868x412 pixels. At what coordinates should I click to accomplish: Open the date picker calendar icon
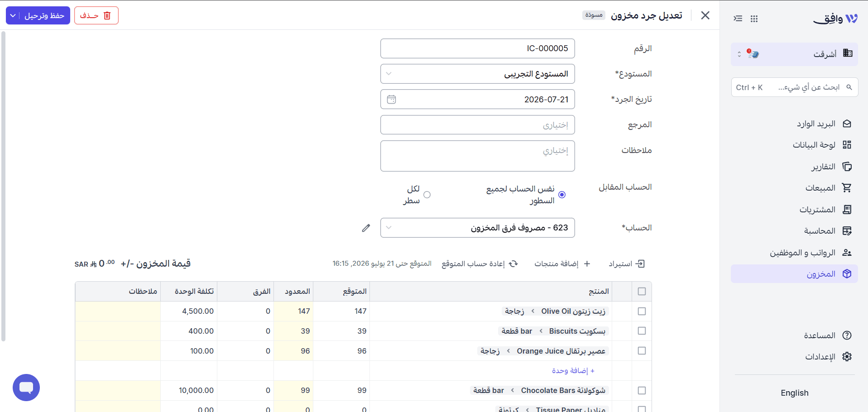[x=392, y=99]
